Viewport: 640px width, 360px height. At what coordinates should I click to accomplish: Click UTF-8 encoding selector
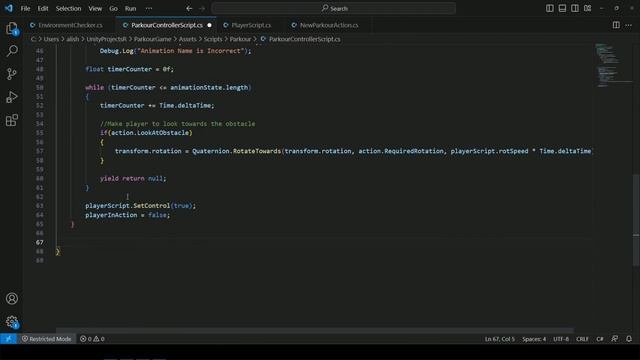[561, 339]
